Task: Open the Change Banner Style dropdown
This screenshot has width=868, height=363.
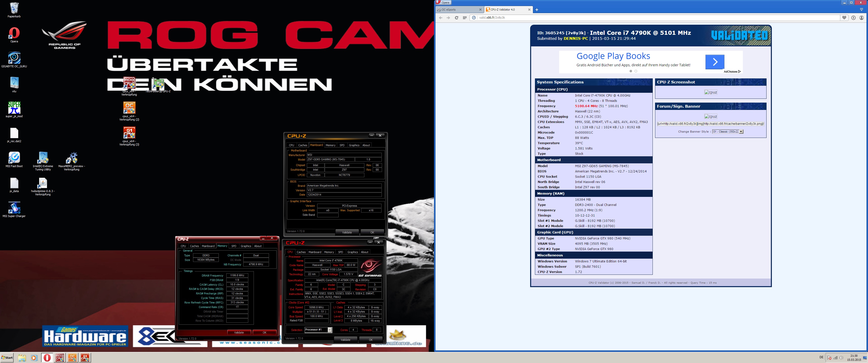Action: (727, 132)
